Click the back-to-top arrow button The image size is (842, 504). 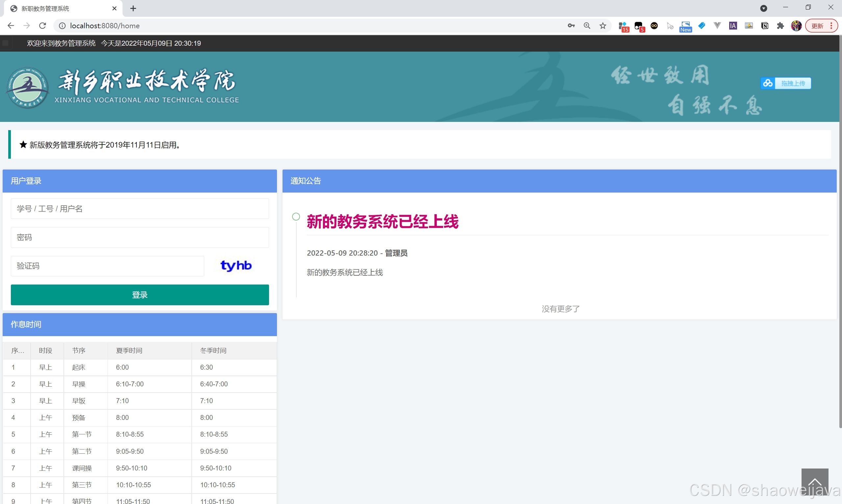[814, 482]
